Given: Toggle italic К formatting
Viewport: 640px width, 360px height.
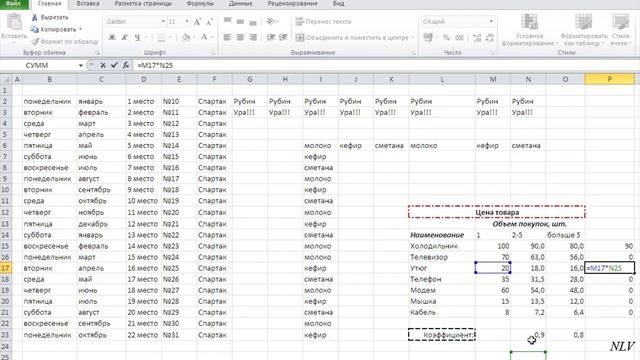Looking at the screenshot, I should [124, 38].
